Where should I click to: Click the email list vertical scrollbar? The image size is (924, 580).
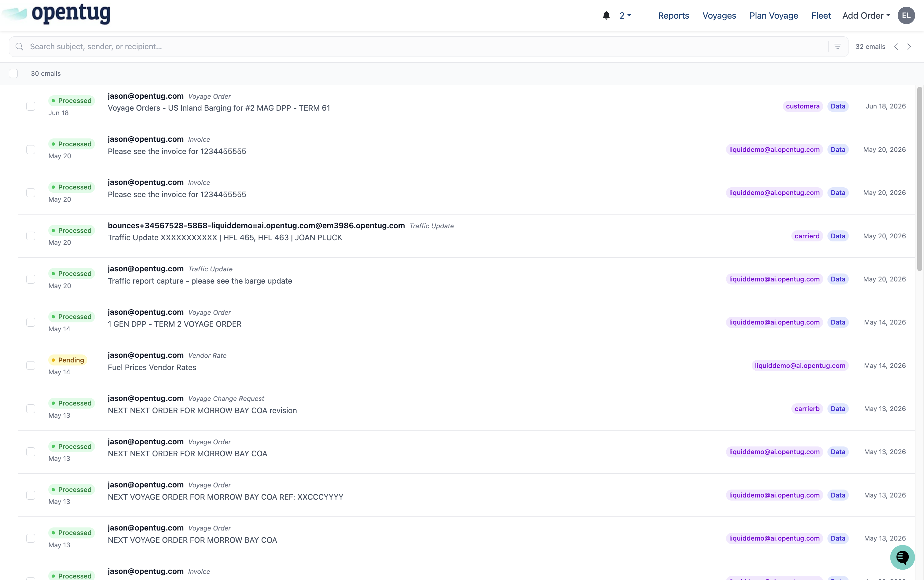919,179
